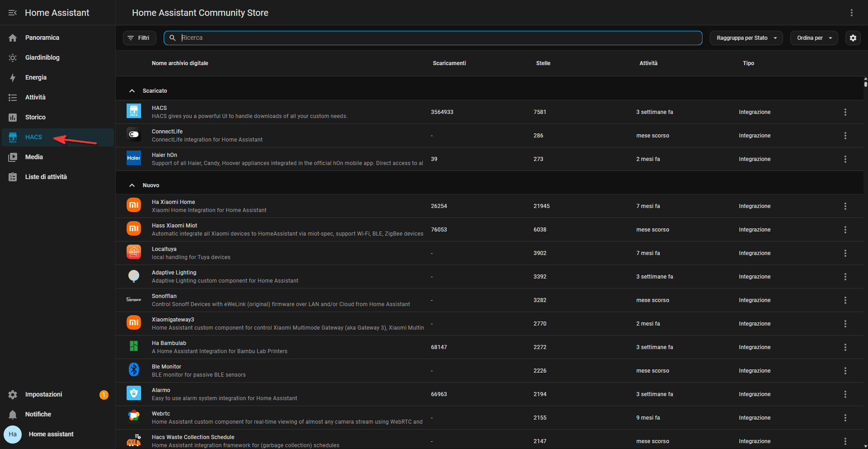The width and height of the screenshot is (868, 449).
Task: Click the Hass Xiaomi Miot logo
Action: (x=134, y=229)
